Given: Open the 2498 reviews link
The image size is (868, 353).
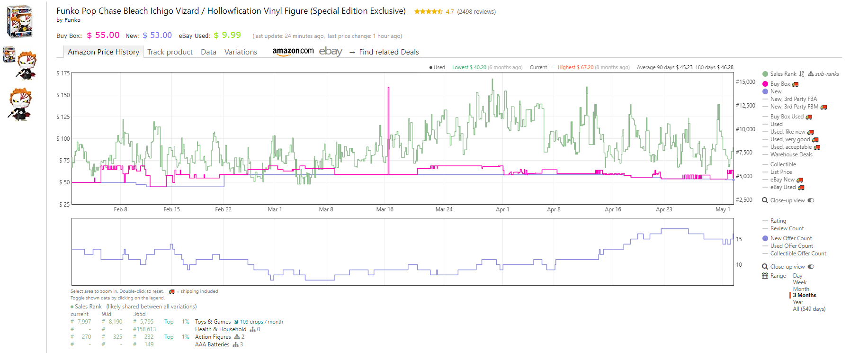Looking at the screenshot, I should click(476, 12).
